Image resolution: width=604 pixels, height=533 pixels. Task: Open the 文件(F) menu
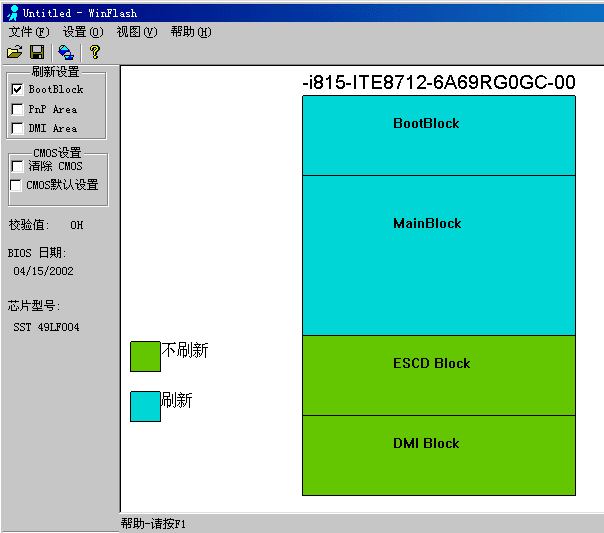click(29, 32)
